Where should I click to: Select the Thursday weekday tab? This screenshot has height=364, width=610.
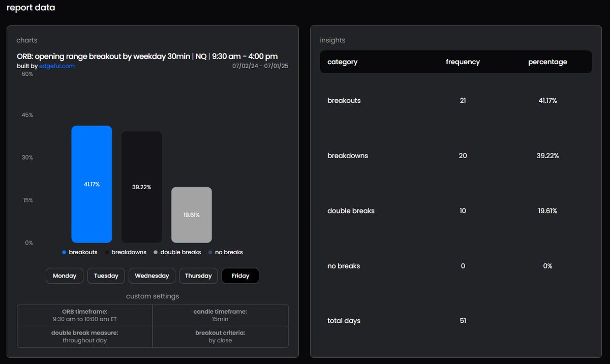point(198,276)
